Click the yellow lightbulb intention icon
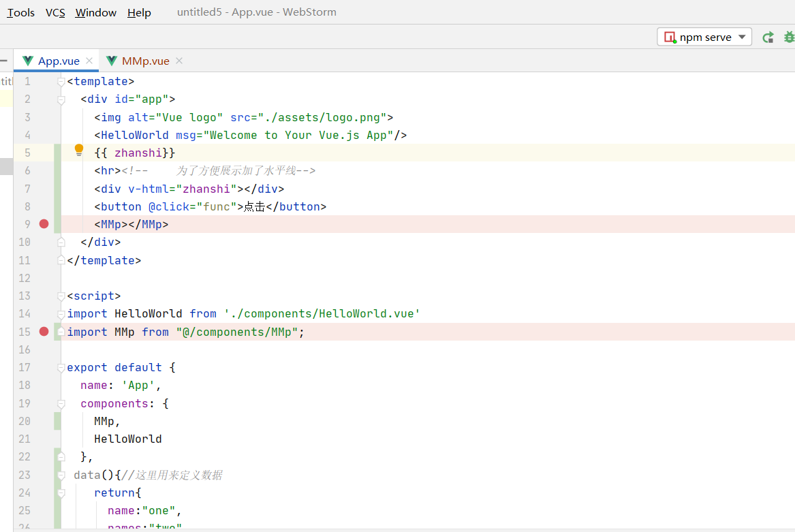This screenshot has height=532, width=795. pos(79,149)
